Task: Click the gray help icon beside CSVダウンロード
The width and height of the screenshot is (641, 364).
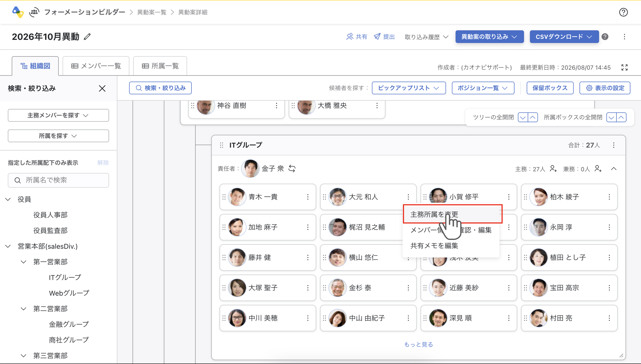Action: [605, 37]
